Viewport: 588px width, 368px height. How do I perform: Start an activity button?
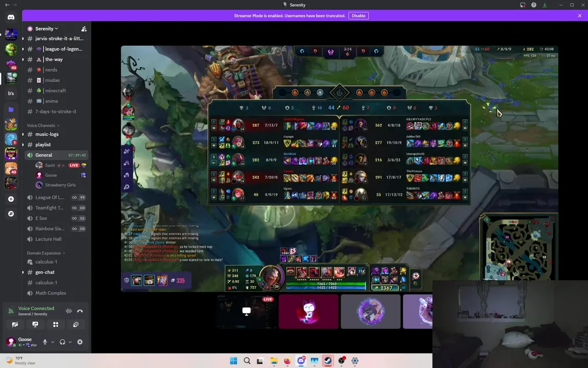click(56, 325)
